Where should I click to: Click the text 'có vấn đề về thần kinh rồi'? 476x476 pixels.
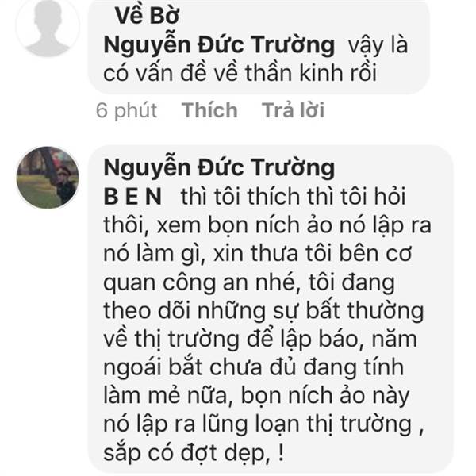point(240,73)
